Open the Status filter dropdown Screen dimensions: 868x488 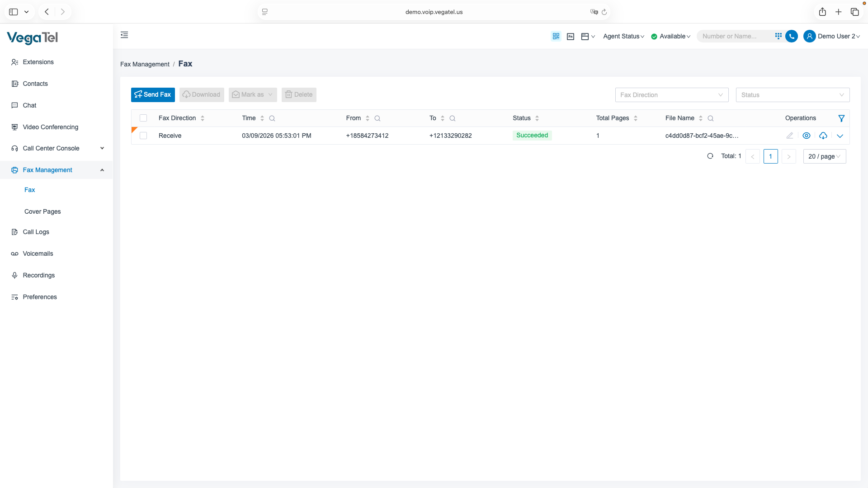792,95
